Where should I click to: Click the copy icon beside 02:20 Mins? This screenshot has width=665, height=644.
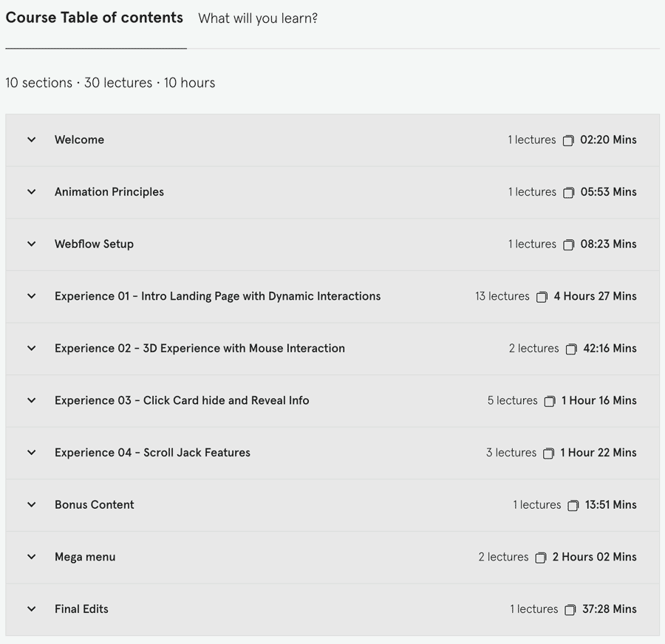coord(568,140)
